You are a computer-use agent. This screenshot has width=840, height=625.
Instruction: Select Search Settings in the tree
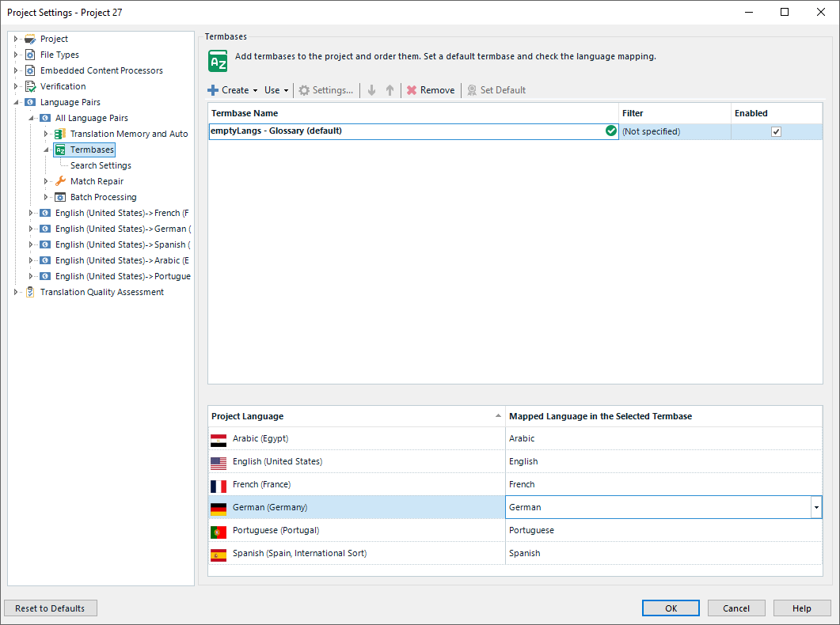click(101, 166)
